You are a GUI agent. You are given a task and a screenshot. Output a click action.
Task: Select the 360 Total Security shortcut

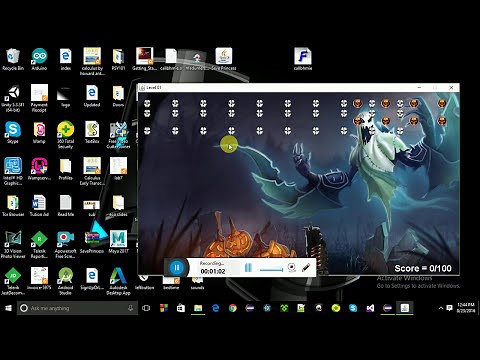tap(66, 135)
